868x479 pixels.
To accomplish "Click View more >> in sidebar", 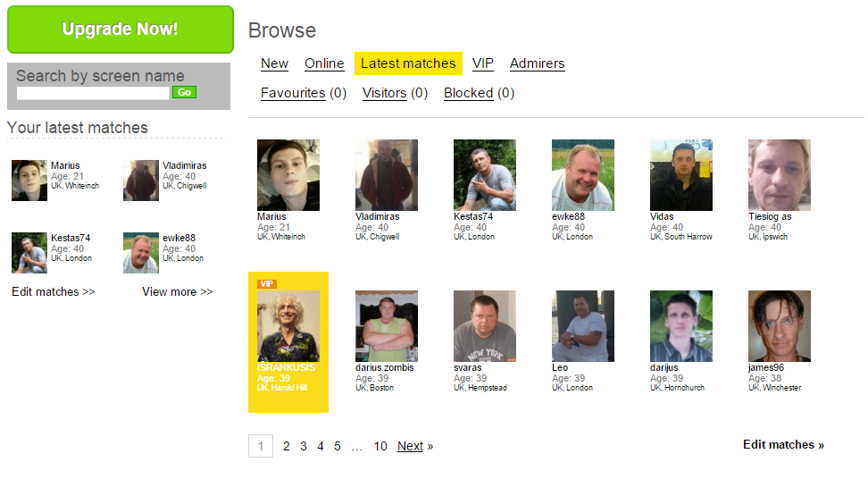I will click(x=177, y=292).
